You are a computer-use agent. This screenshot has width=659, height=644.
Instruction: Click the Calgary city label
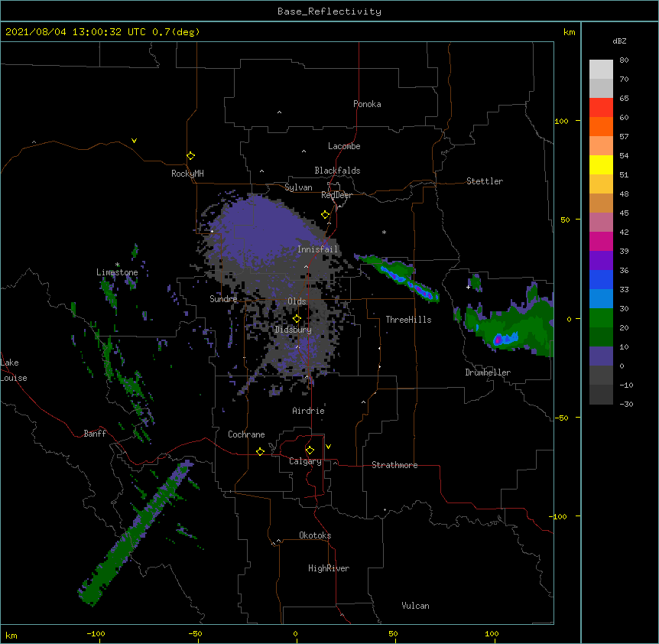305,461
